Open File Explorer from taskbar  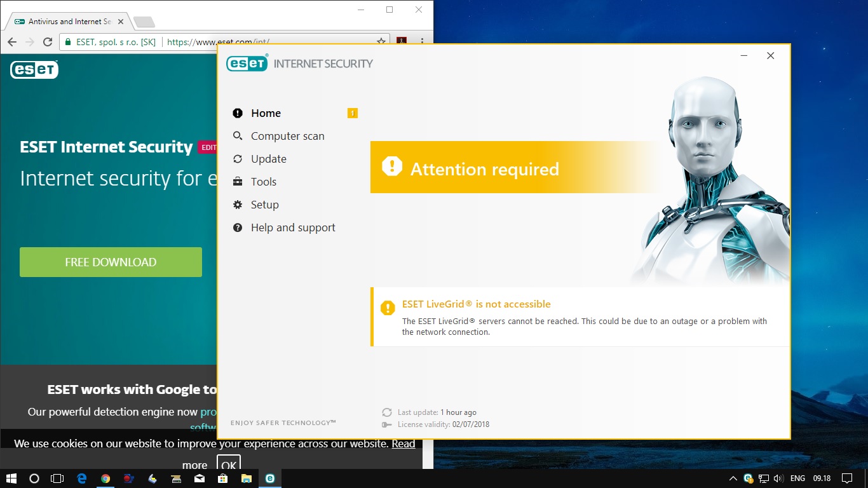coord(247,478)
